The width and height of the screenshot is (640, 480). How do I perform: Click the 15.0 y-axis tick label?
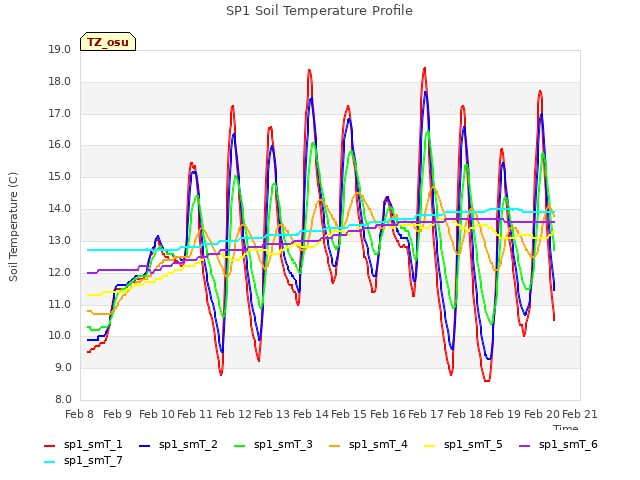tap(60, 176)
